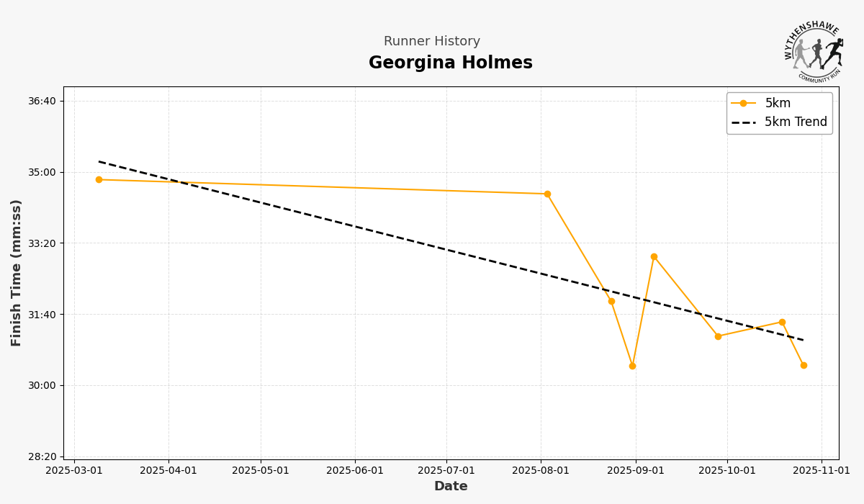Click the data point in late September
Viewport: 864px width, 504px height.
click(x=718, y=336)
